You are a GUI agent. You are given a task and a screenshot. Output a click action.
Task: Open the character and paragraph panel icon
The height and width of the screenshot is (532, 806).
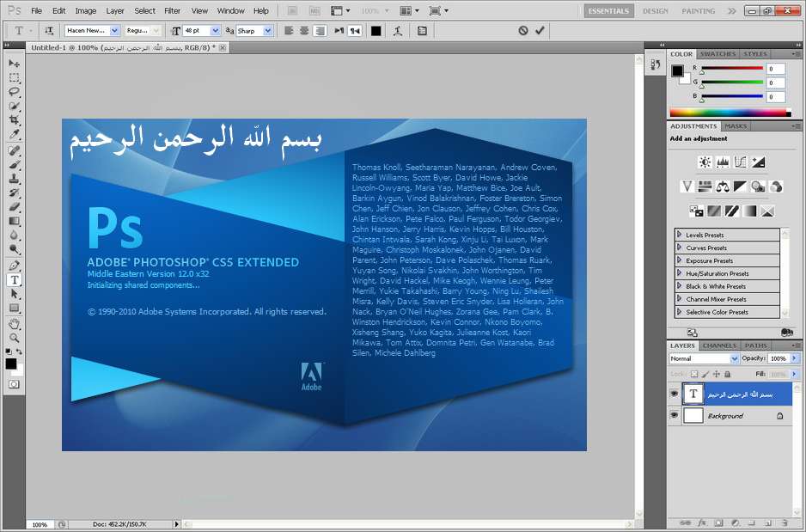coord(422,31)
